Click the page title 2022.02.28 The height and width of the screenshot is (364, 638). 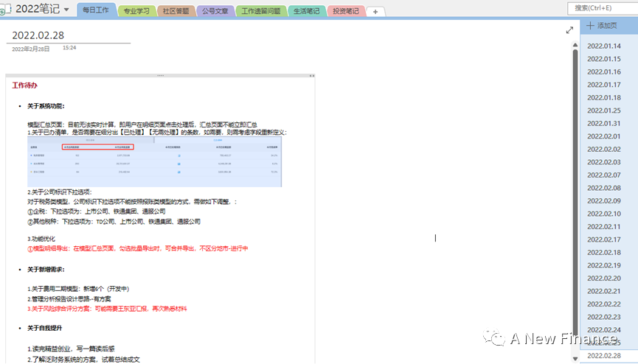pos(38,35)
